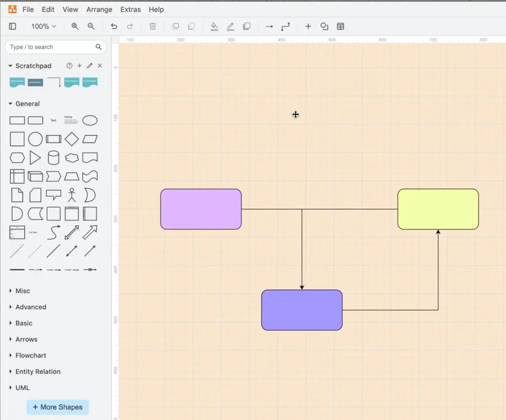Image resolution: width=506 pixels, height=420 pixels.
Task: Open the 100% zoom level dropdown
Action: pyautogui.click(x=43, y=26)
